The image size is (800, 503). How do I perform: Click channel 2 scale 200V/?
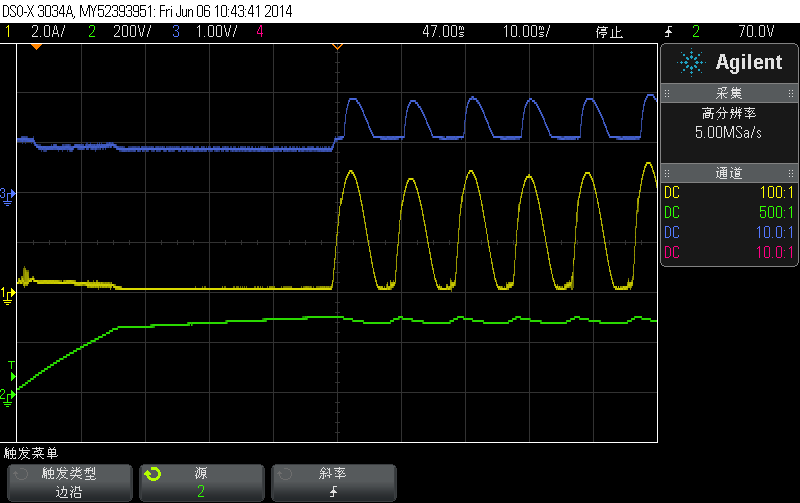click(x=132, y=32)
